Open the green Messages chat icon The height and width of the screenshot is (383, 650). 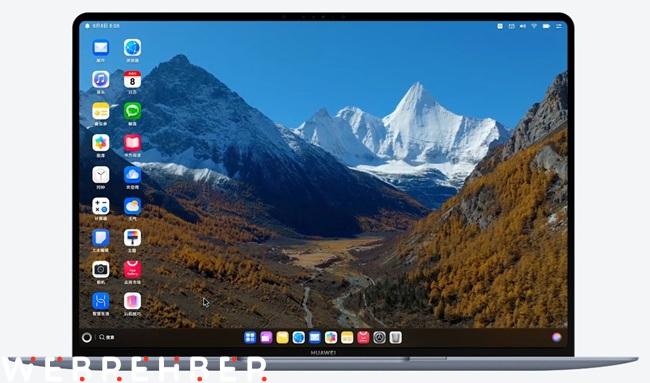click(132, 111)
